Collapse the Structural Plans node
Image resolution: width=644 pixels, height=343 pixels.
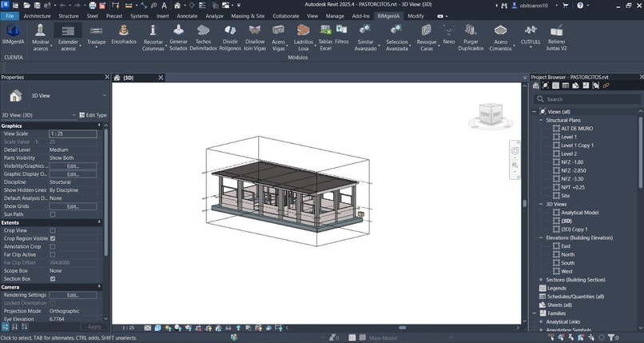541,121
